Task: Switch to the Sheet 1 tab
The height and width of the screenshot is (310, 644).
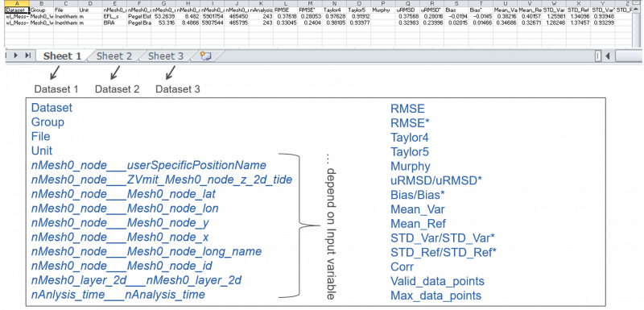Action: tap(63, 56)
